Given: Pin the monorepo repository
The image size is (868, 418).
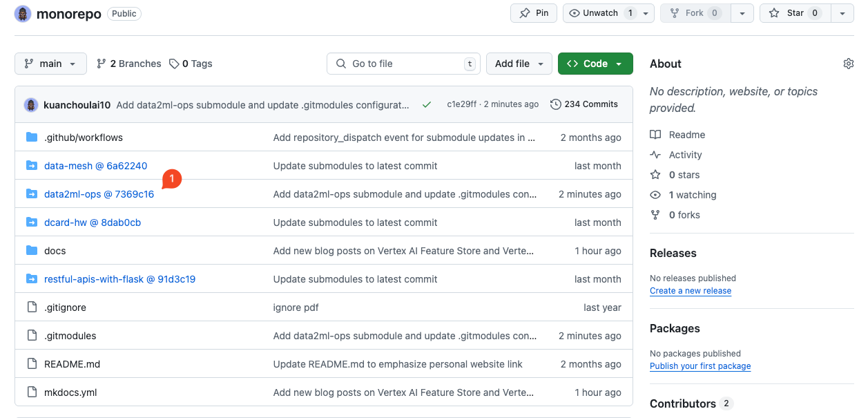Looking at the screenshot, I should click(x=534, y=13).
